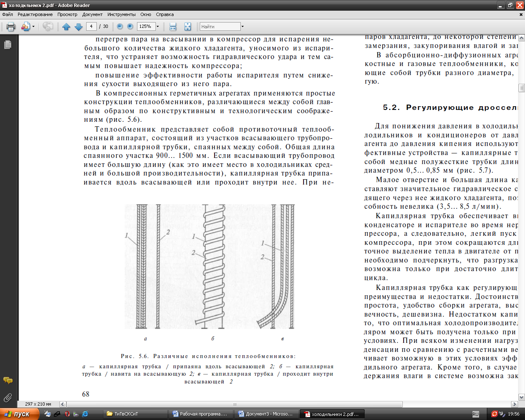This screenshot has width=525, height=420.
Task: Click the vertical scrollbar thumb
Action: [x=522, y=88]
